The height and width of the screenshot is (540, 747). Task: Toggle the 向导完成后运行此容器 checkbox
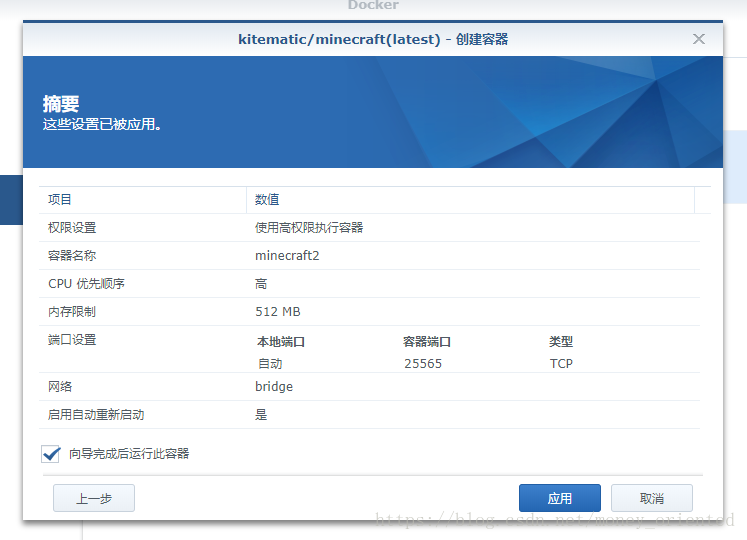pyautogui.click(x=50, y=454)
